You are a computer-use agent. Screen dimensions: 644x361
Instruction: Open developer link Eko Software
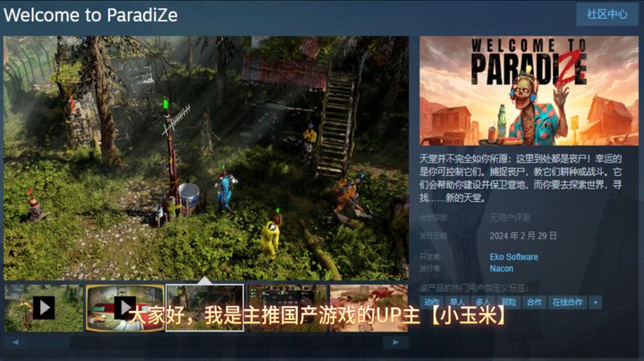pyautogui.click(x=513, y=256)
